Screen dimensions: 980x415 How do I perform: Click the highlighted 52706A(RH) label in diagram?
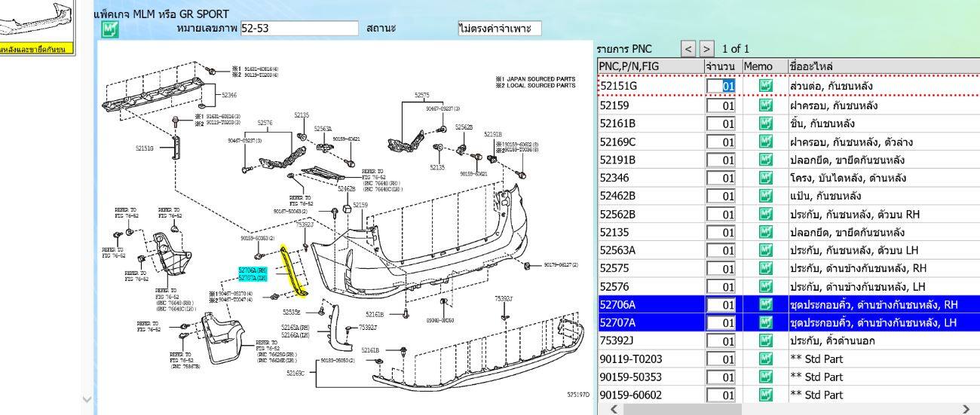coord(253,269)
